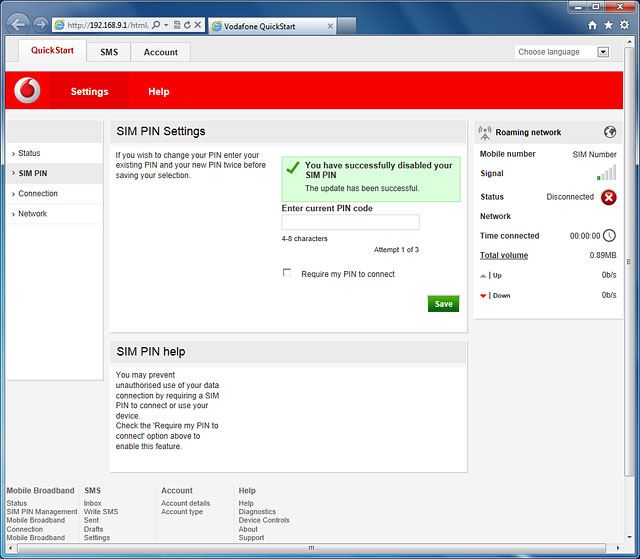
Task: Click the compatibility view icon in address bar
Action: 177,25
